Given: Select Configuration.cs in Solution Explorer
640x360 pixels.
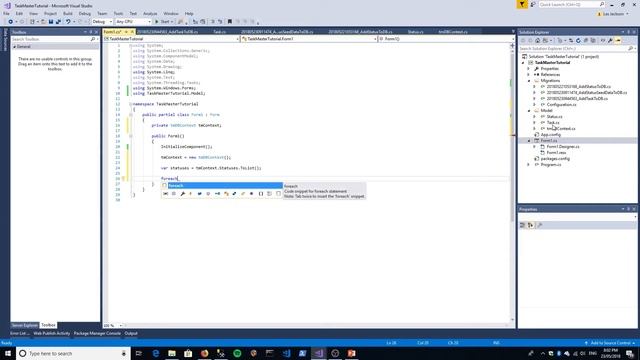Looking at the screenshot, I should tap(561, 104).
